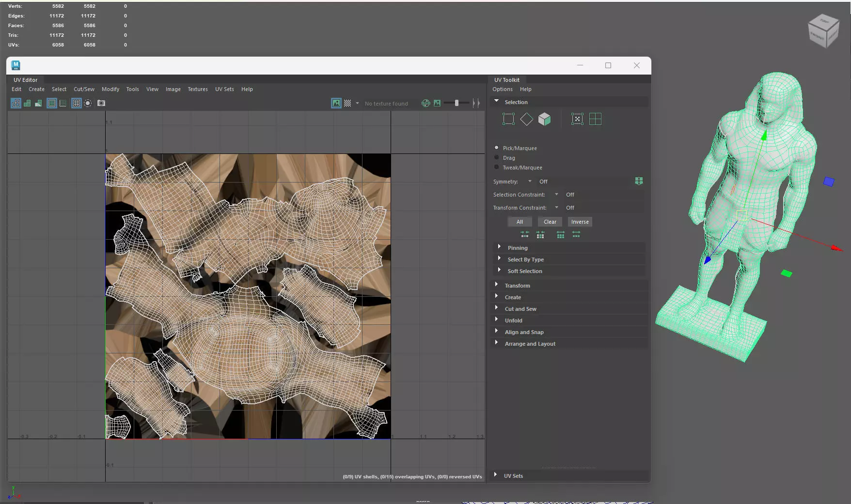Image resolution: width=851 pixels, height=504 pixels.
Task: Click the Inverse selection button
Action: [580, 222]
